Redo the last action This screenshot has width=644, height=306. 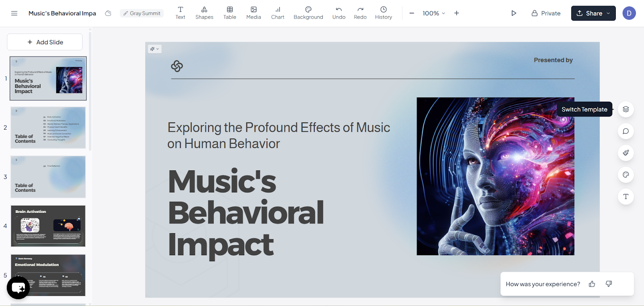click(360, 13)
